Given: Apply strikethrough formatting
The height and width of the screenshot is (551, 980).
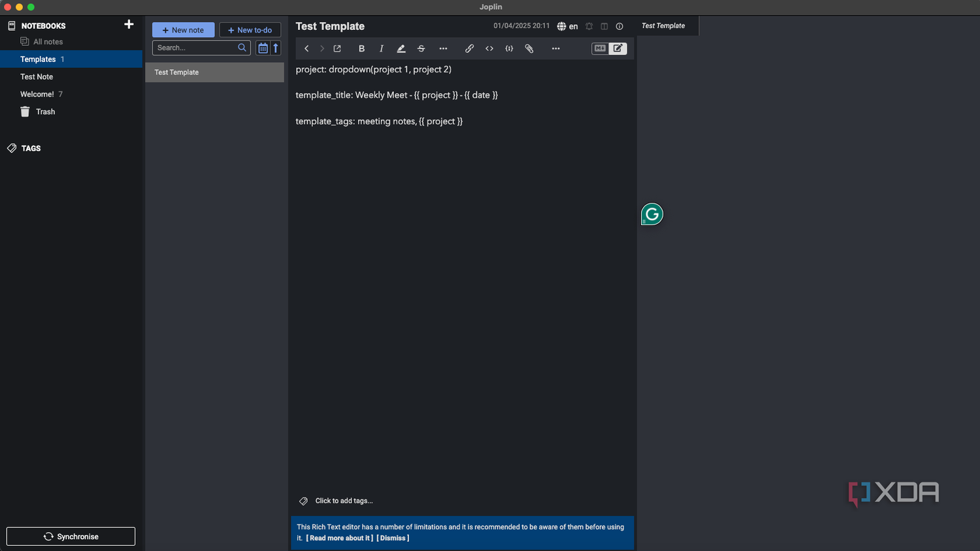Looking at the screenshot, I should point(421,49).
